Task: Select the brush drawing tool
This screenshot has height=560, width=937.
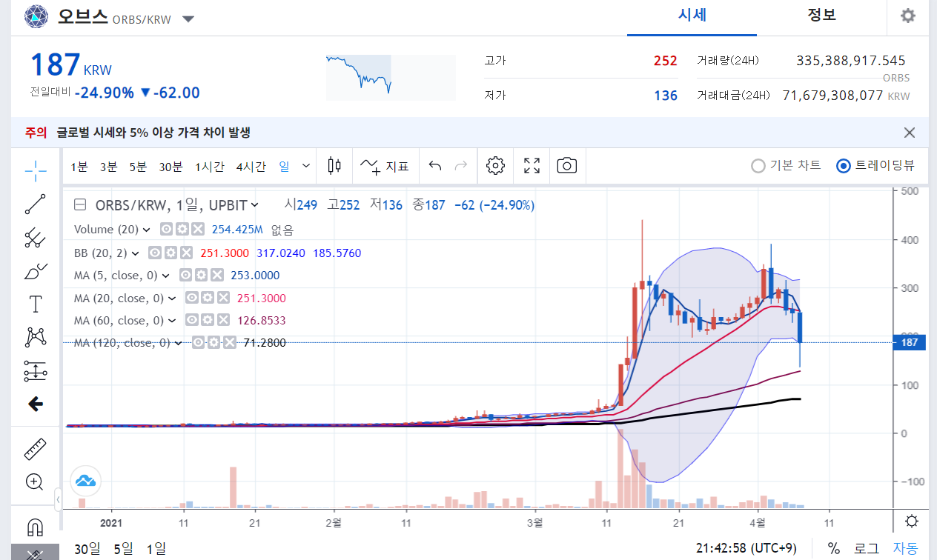Action: 35,271
